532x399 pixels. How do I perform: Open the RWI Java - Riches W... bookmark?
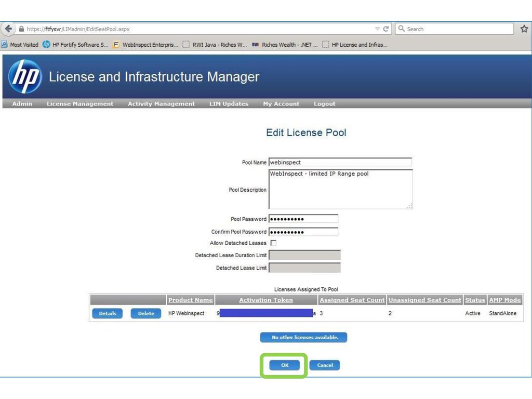point(215,45)
